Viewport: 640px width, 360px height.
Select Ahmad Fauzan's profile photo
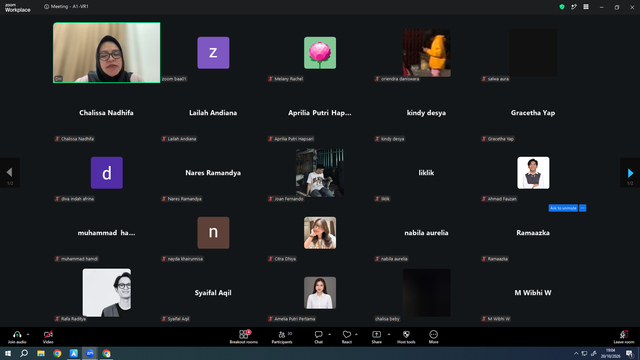[533, 173]
